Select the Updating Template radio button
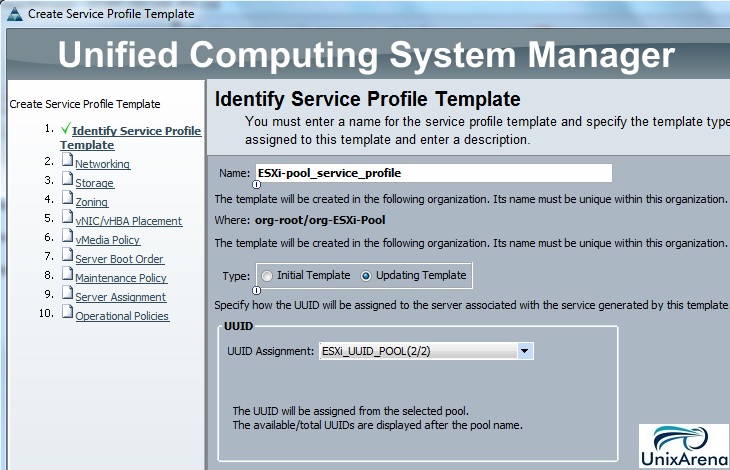 pos(366,276)
